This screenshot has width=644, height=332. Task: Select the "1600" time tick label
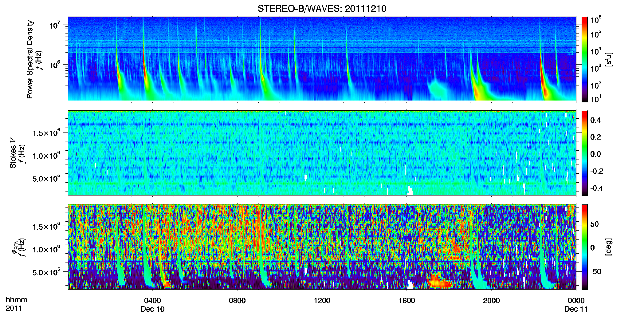407,300
